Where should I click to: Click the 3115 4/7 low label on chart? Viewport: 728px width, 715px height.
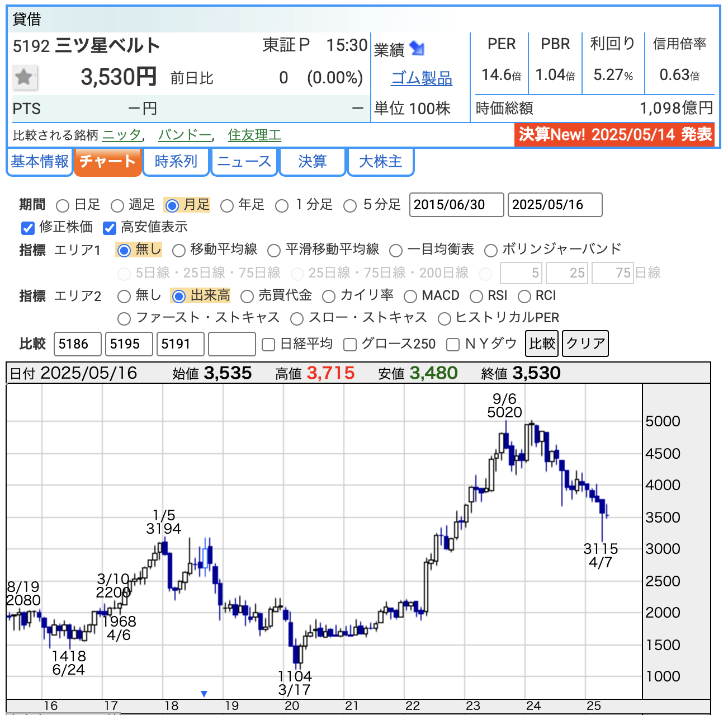(601, 555)
